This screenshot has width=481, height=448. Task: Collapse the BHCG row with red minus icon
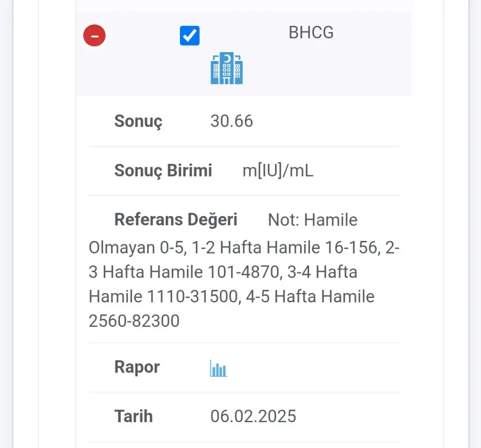(94, 36)
